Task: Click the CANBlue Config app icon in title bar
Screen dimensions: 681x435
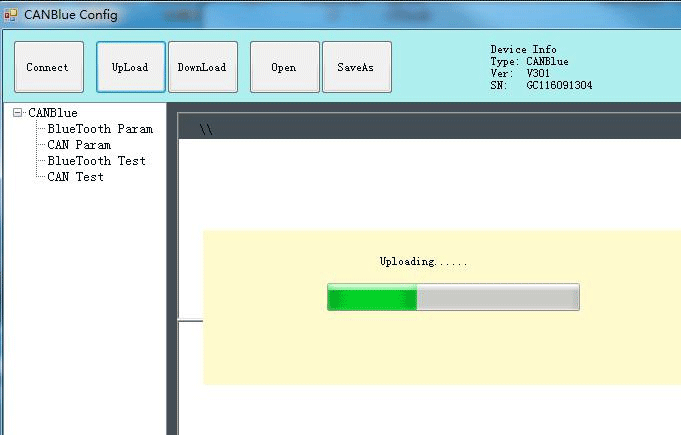Action: tap(11, 14)
